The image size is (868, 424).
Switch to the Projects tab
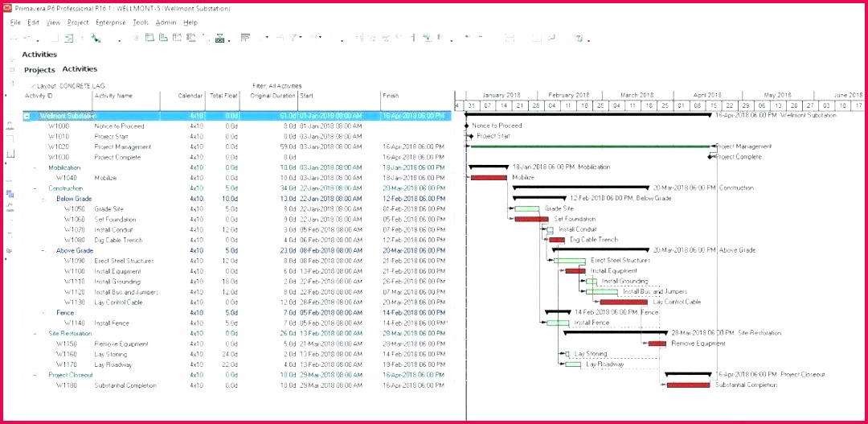pyautogui.click(x=39, y=70)
